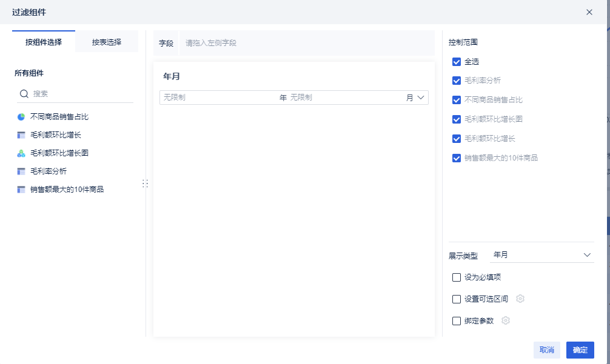Uncheck 毛利率分析 in the control range
The width and height of the screenshot is (610, 364).
pos(457,81)
